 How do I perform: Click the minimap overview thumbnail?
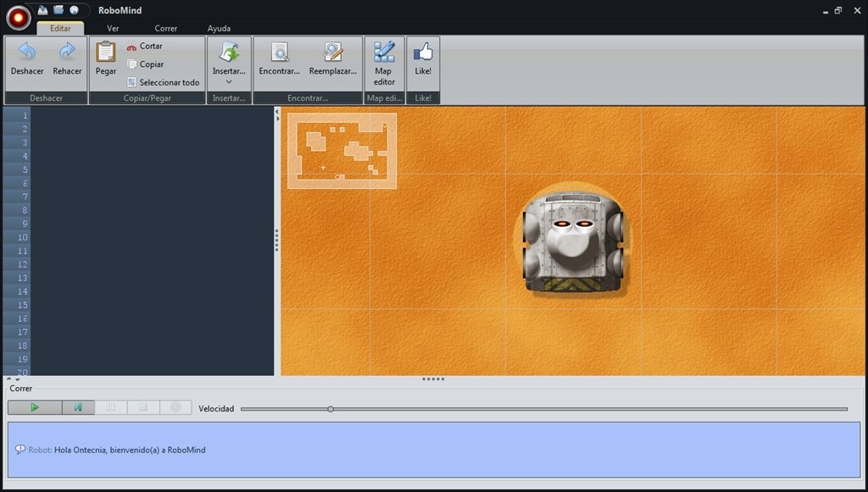tap(342, 151)
